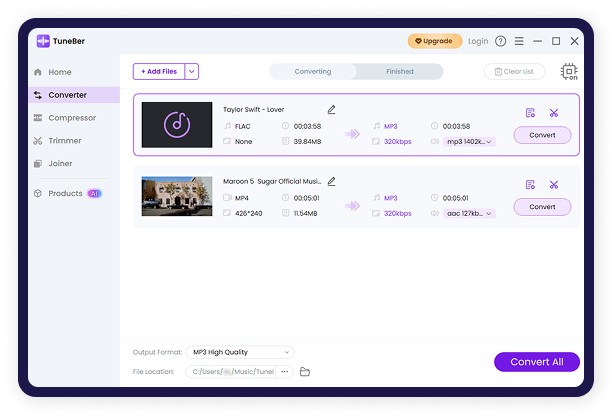Open Products AI in the sidebar
Viewport: 616px width, 419px height.
(68, 193)
